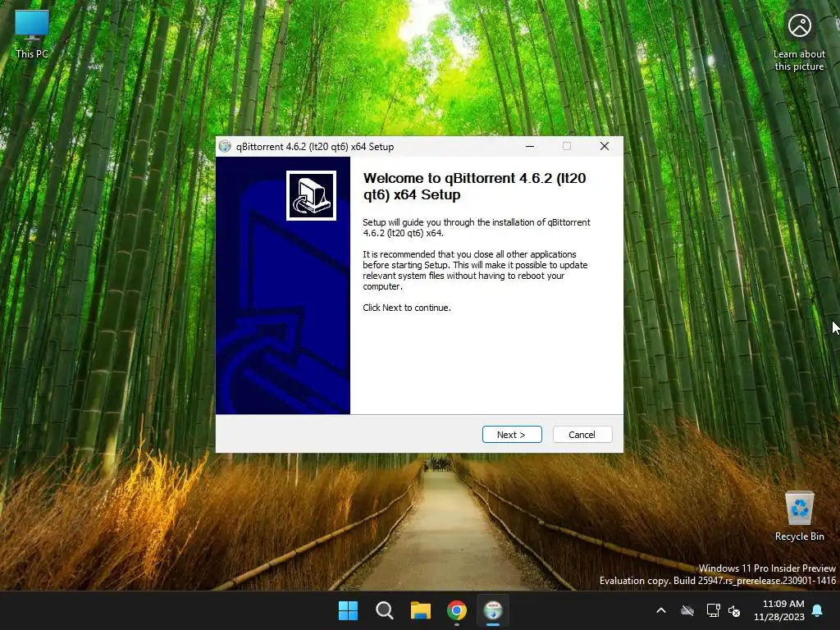Open the network status tray icon
Screen dimensions: 840x630
click(x=713, y=610)
